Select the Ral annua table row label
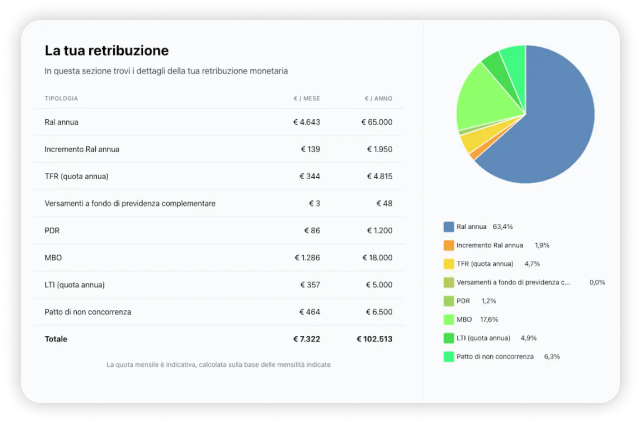Screen dimensions: 640x423 click(62, 122)
